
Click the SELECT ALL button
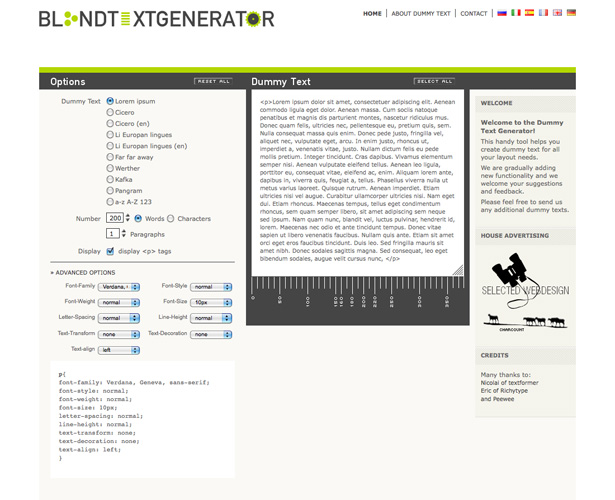point(434,81)
